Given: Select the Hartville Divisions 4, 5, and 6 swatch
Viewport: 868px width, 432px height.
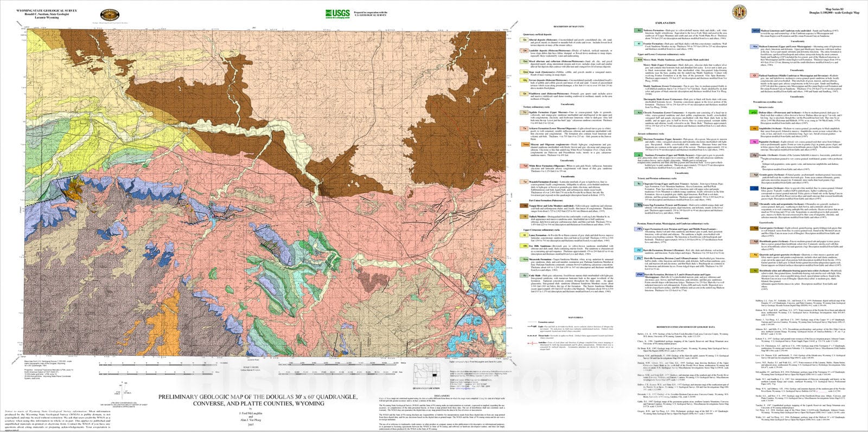Looking at the screenshot, I should 640,275.
